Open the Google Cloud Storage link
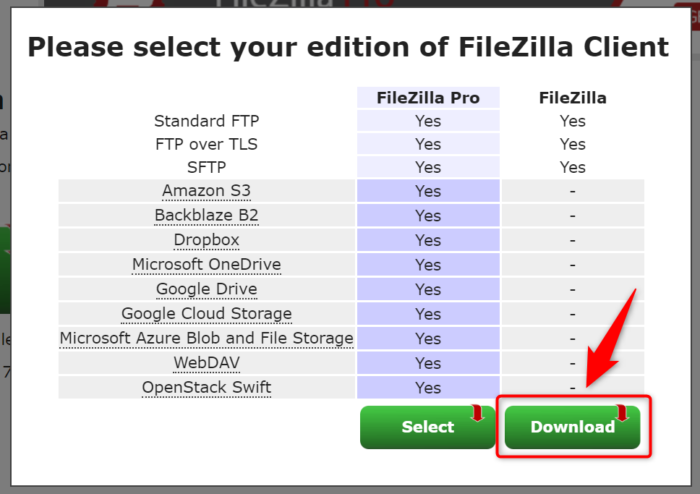Viewport: 700px width, 494px height. point(206,314)
